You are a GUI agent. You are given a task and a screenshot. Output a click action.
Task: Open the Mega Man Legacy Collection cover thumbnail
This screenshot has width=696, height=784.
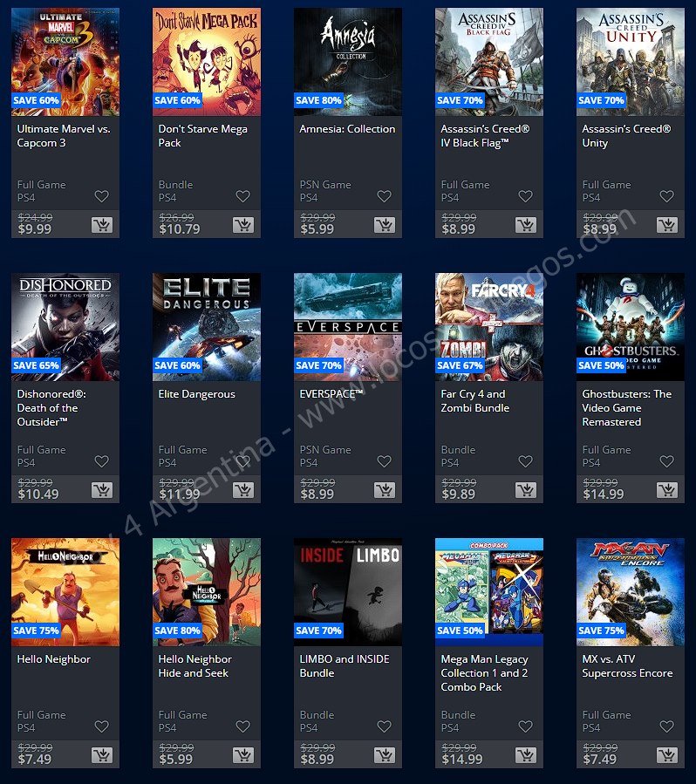[489, 592]
